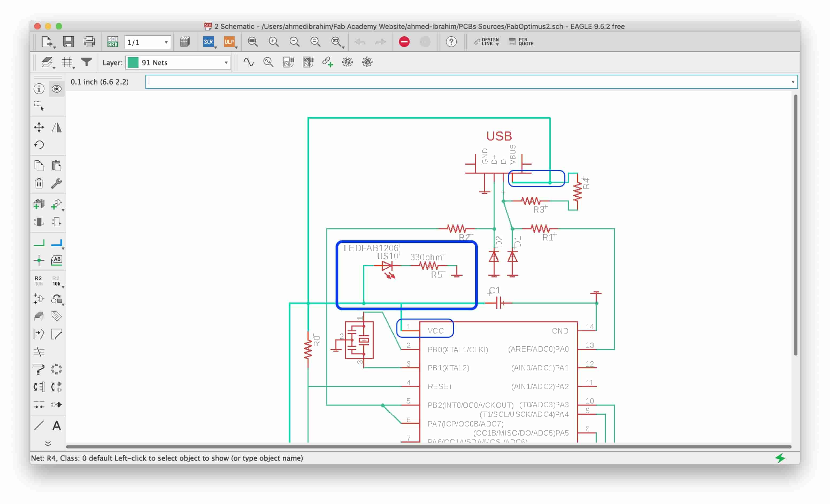Click the green 91 Nets color swatch

133,63
